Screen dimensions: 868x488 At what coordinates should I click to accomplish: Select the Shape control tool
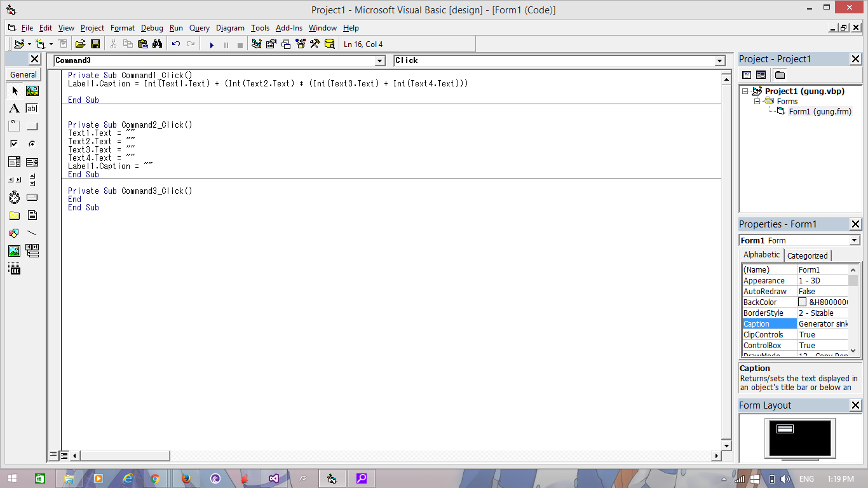[15, 233]
